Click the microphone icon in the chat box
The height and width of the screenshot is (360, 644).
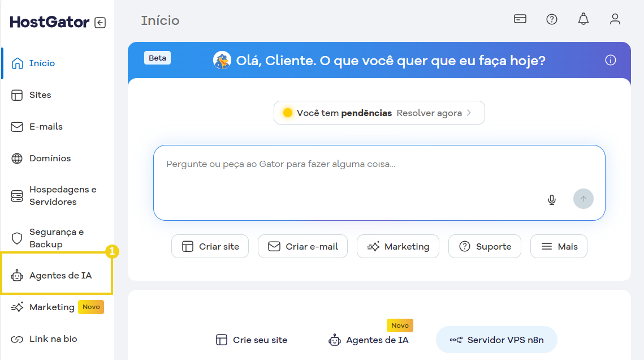(x=551, y=199)
